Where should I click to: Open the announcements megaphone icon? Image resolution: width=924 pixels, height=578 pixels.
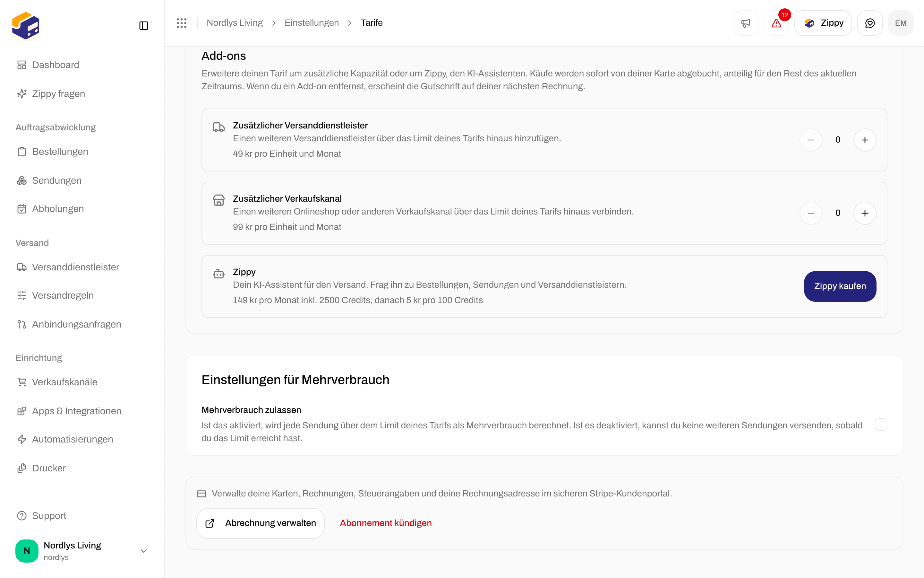click(x=745, y=23)
